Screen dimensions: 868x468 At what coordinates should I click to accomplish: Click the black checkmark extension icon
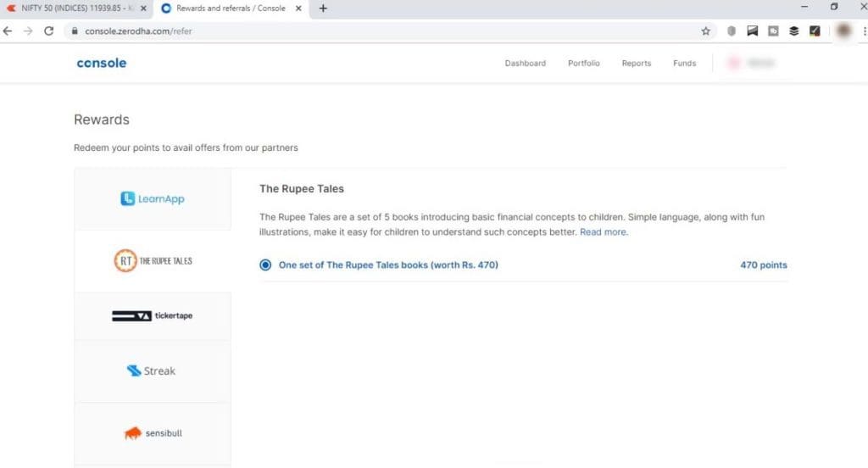tap(815, 31)
